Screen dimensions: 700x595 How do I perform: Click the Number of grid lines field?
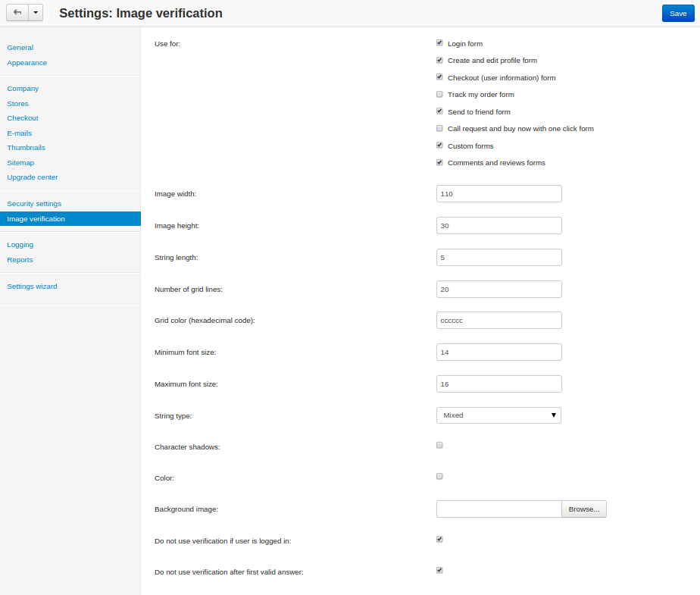click(499, 289)
